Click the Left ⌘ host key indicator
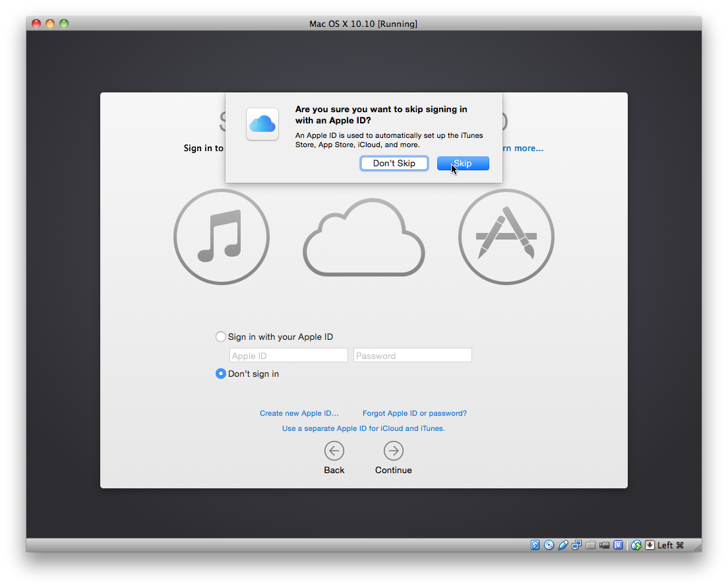Screen dimensions: 728x588 (671, 545)
